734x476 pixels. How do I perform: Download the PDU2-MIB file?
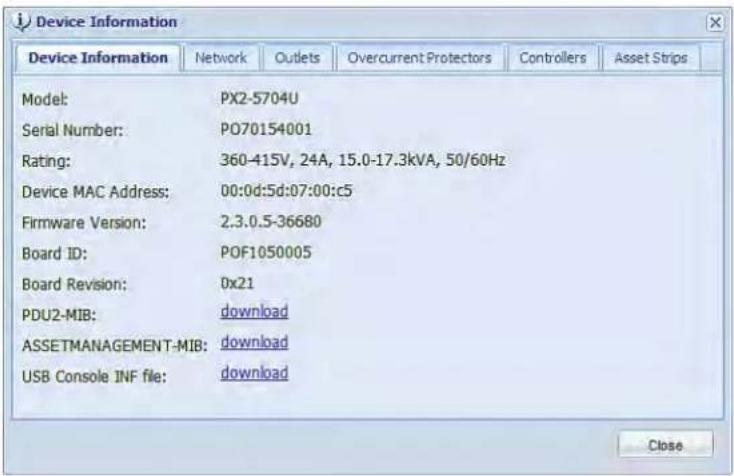[x=254, y=312]
